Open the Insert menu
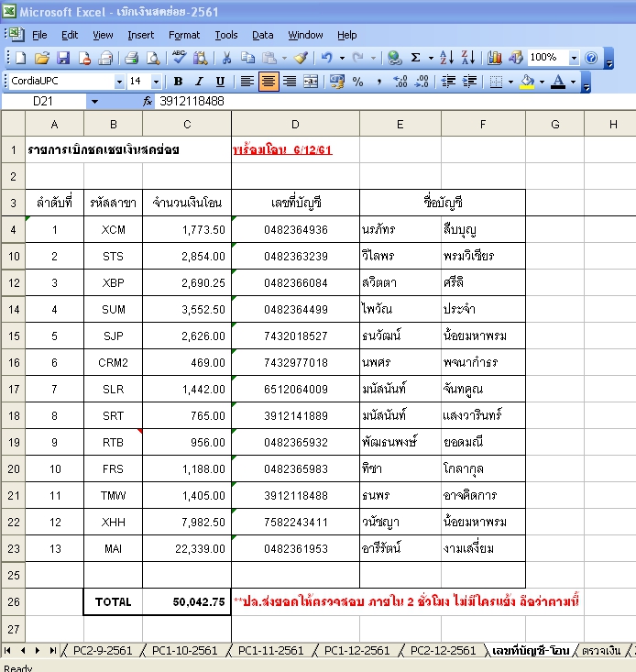Viewport: 636px width, 672px height. 141,35
